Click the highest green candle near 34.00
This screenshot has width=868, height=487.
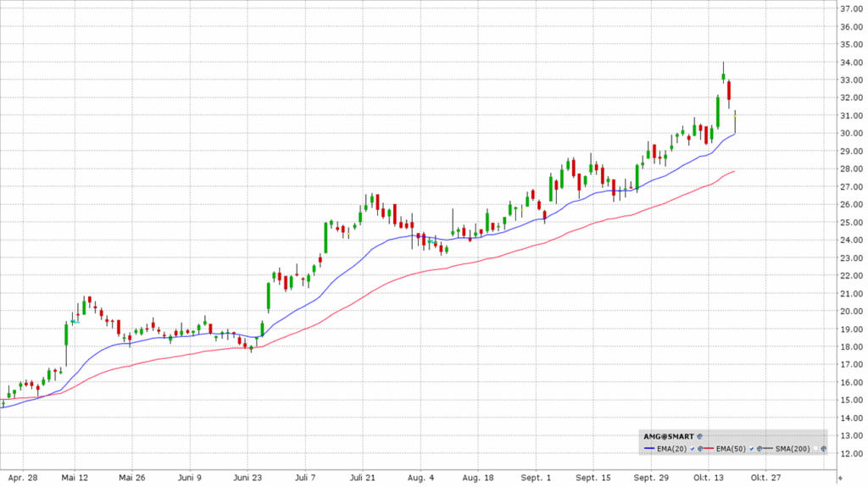coord(723,76)
